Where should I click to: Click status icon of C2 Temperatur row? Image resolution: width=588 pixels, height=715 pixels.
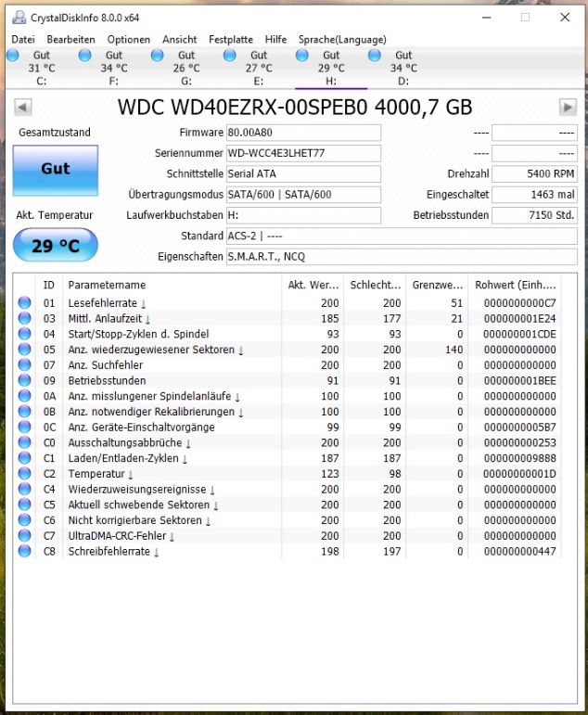pyautogui.click(x=25, y=473)
